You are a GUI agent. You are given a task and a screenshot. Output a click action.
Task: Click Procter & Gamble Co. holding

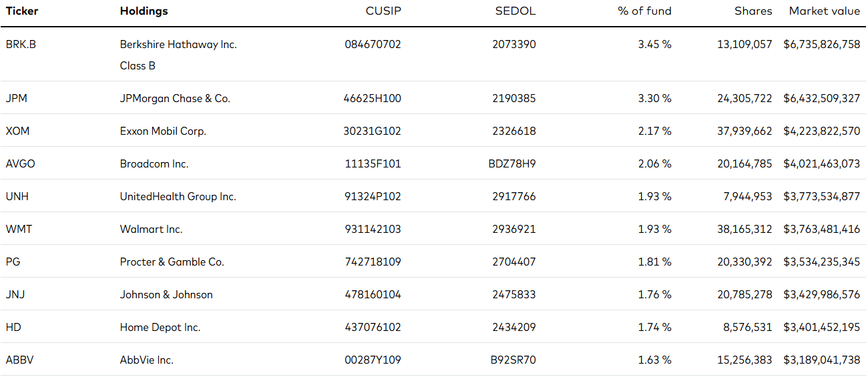[x=172, y=262]
